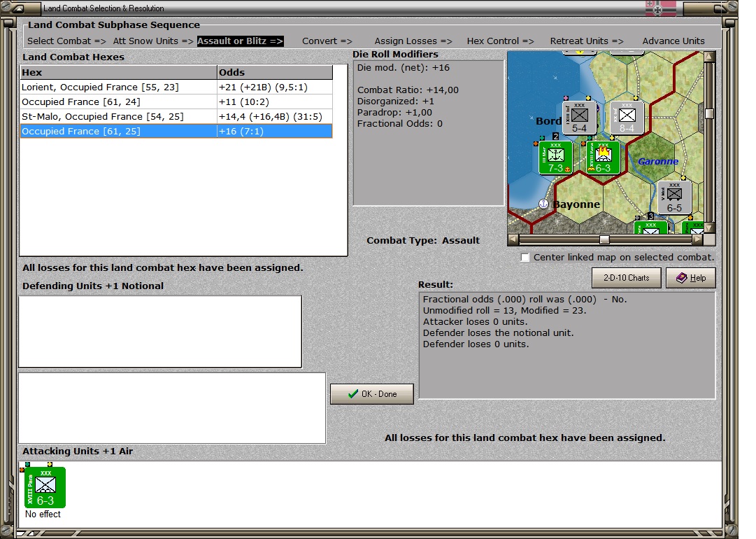Click Select Combat subphase step
The width and height of the screenshot is (756, 539).
[x=66, y=41]
